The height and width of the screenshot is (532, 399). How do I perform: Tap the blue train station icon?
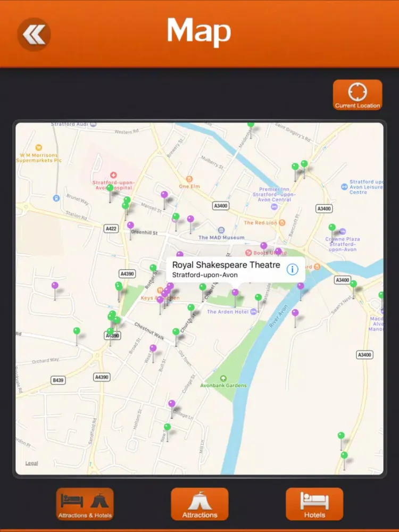tap(56, 198)
